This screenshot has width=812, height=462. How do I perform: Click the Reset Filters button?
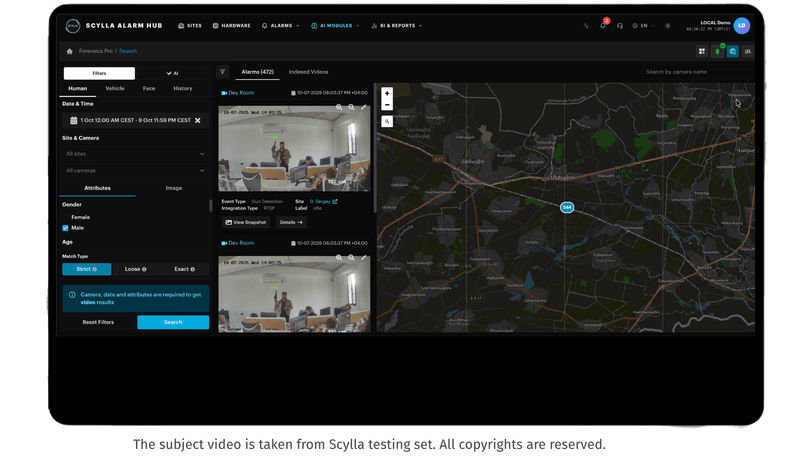click(98, 322)
